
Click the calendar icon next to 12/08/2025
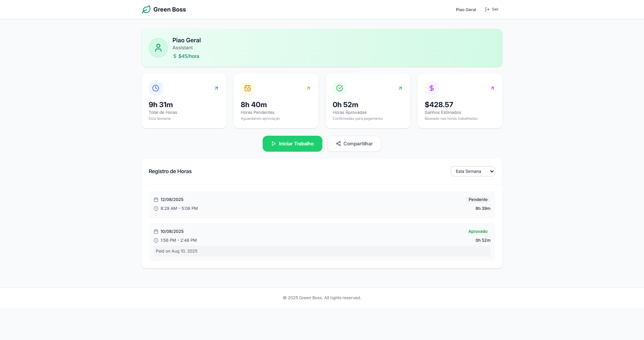coord(155,199)
